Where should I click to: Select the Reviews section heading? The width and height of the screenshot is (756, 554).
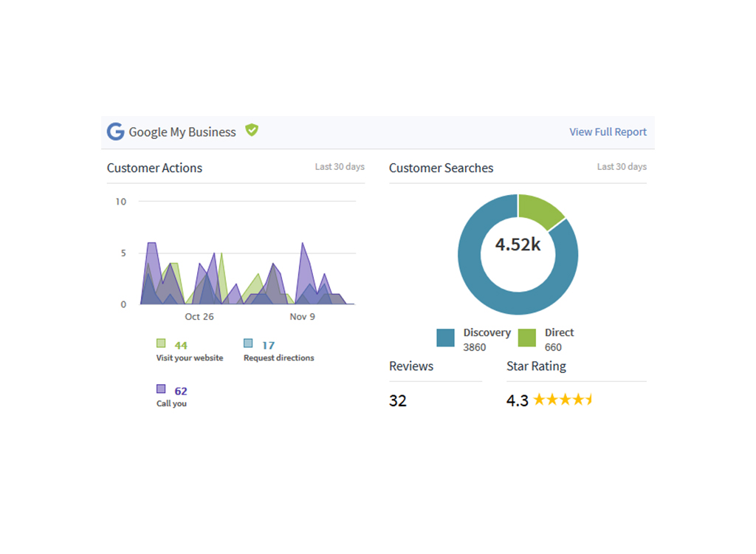pyautogui.click(x=410, y=366)
